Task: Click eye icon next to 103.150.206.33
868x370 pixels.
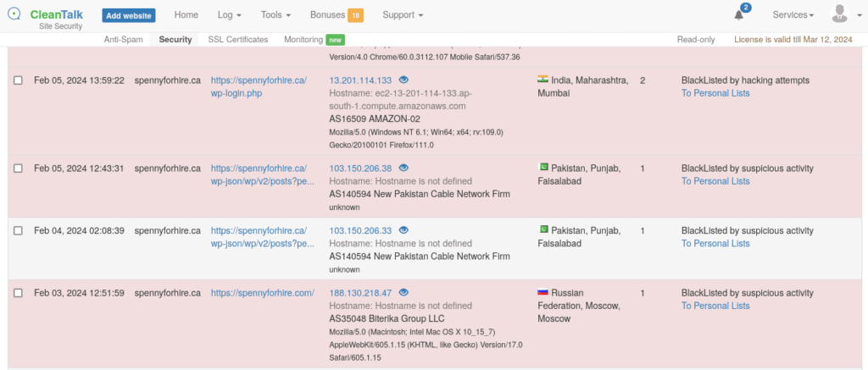Action: click(403, 230)
